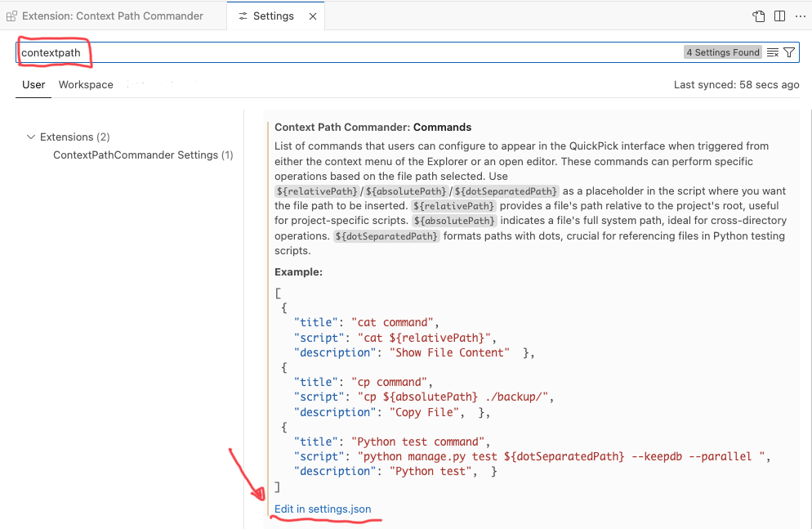Close the Settings tab
The image size is (812, 529).
313,16
